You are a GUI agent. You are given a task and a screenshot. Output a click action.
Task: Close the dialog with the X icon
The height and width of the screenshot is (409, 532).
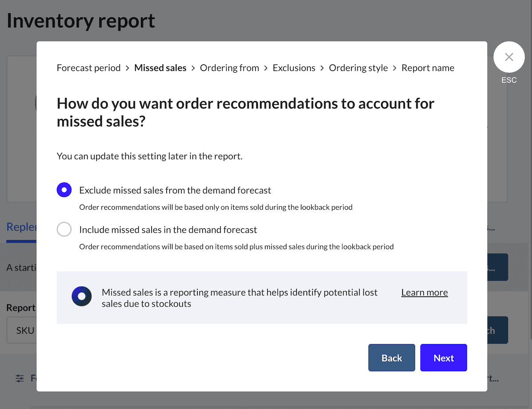pos(509,57)
